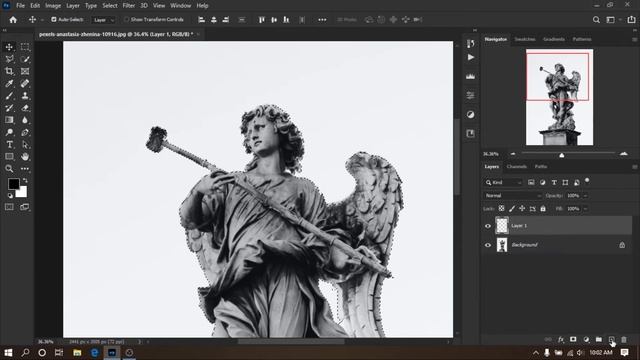Viewport: 640px width, 360px height.
Task: Create a new group folder icon
Action: [x=599, y=340]
